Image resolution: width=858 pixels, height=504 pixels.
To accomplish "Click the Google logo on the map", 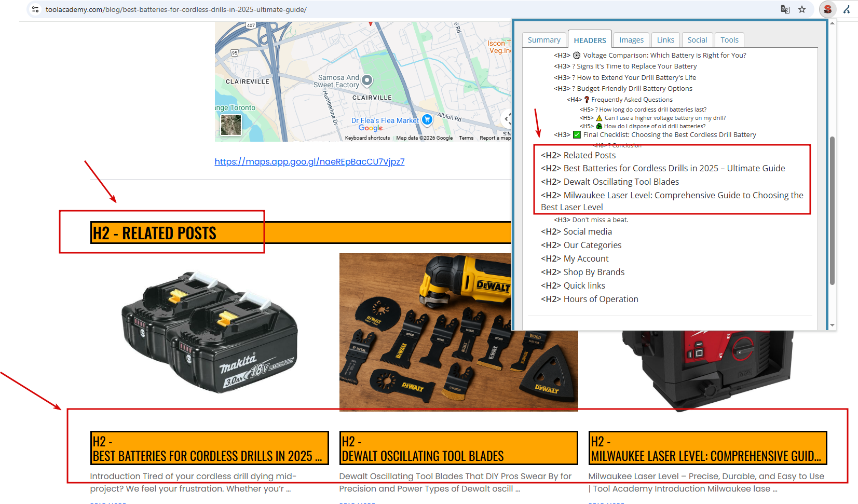I will pyautogui.click(x=371, y=128).
